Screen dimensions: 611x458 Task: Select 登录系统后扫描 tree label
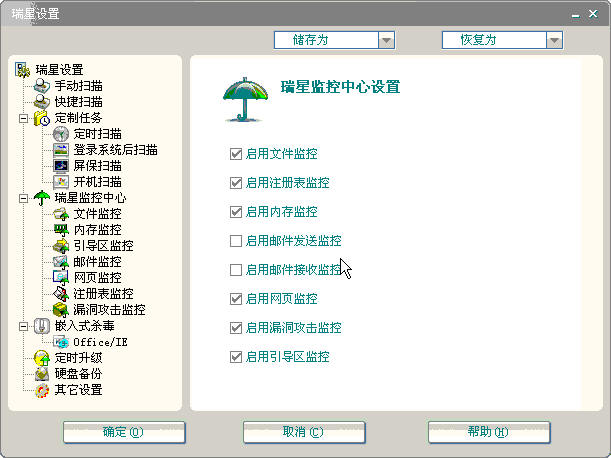(115, 150)
